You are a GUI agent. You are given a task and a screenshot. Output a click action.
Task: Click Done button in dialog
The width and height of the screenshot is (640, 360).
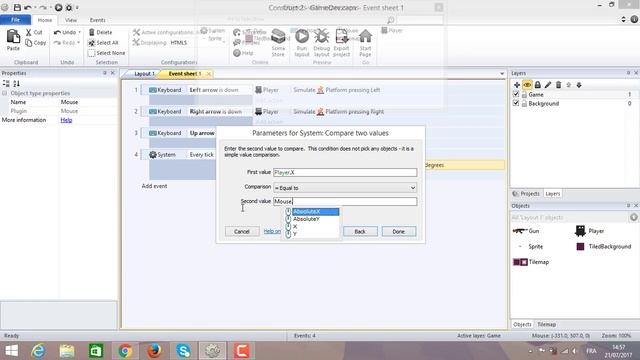pyautogui.click(x=398, y=231)
